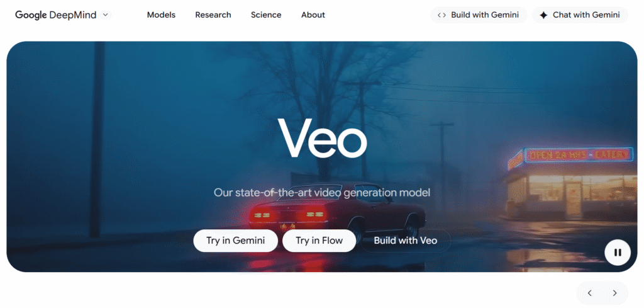Click the code brackets icon
Screen dimensions: 644x308
(x=441, y=15)
